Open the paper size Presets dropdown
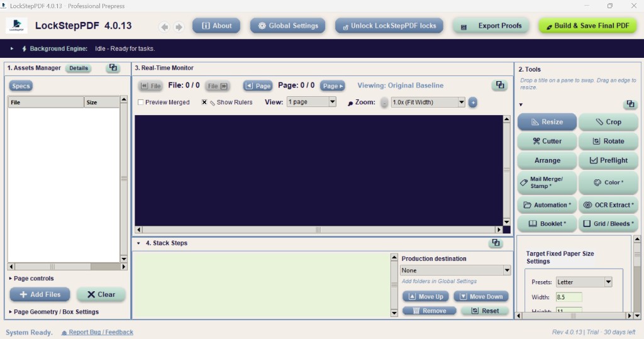Image resolution: width=644 pixels, height=339 pixels. tap(584, 282)
